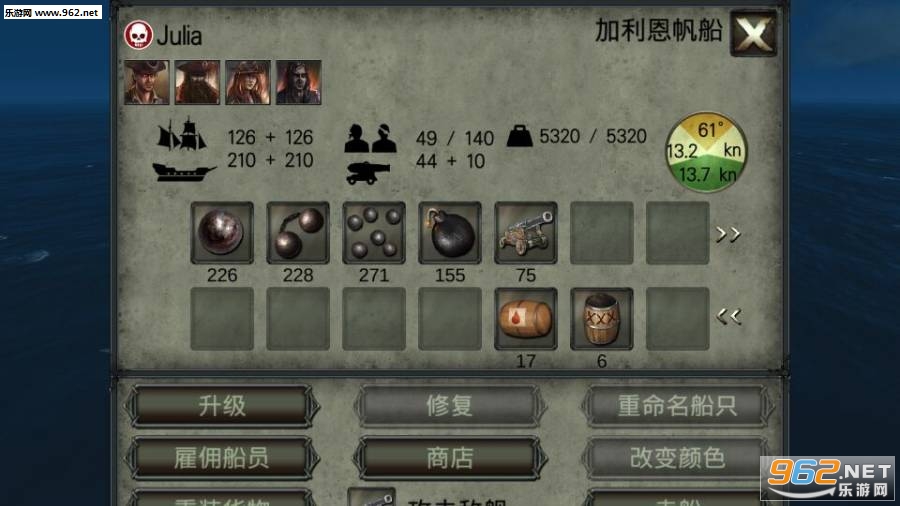Select the chain shot ammo slot

pyautogui.click(x=298, y=232)
